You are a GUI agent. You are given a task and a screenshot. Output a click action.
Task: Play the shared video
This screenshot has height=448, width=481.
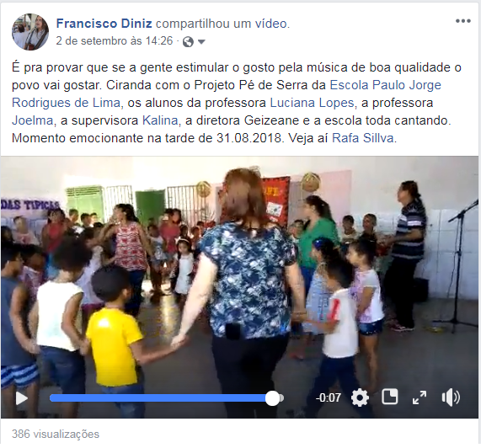pos(22,398)
